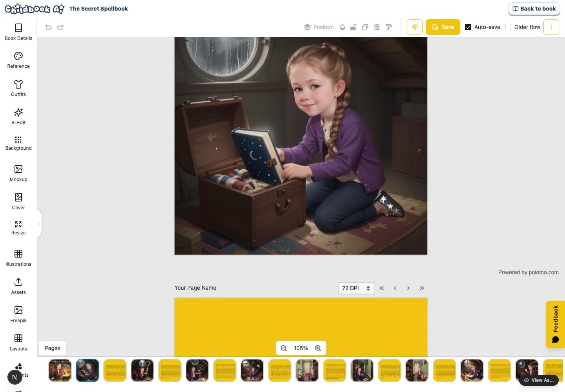
Task: Click the round N avatar badge
Action: [x=15, y=377]
